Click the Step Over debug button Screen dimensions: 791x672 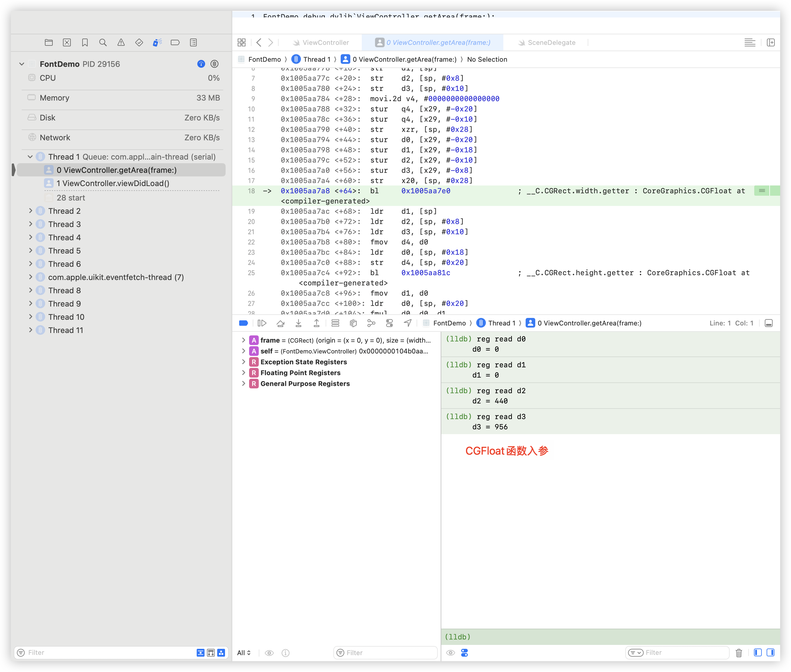(280, 323)
